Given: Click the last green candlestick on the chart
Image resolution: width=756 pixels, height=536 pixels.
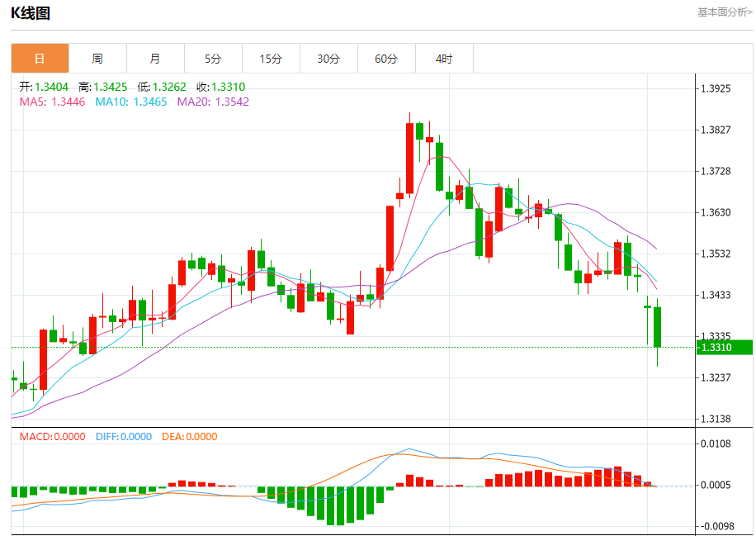Looking at the screenshot, I should [x=657, y=326].
